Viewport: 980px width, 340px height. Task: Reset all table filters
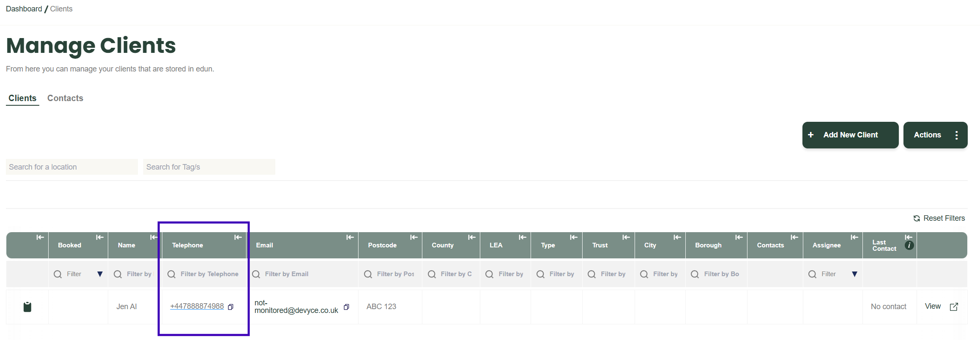(939, 218)
